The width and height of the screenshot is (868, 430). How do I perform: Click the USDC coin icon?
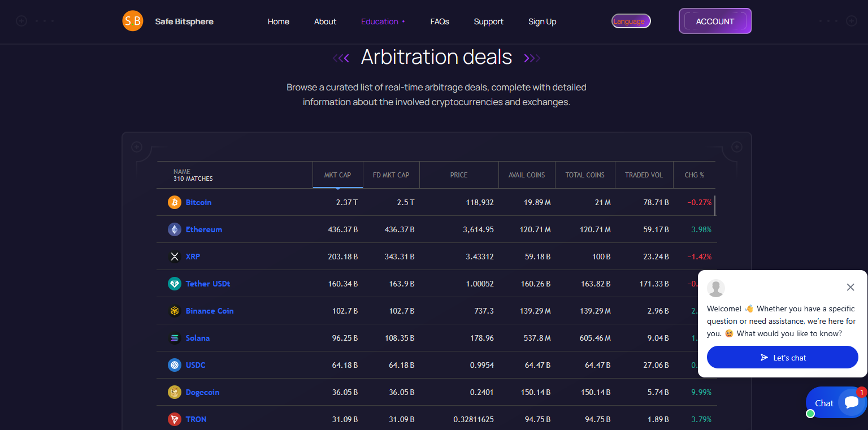point(175,365)
